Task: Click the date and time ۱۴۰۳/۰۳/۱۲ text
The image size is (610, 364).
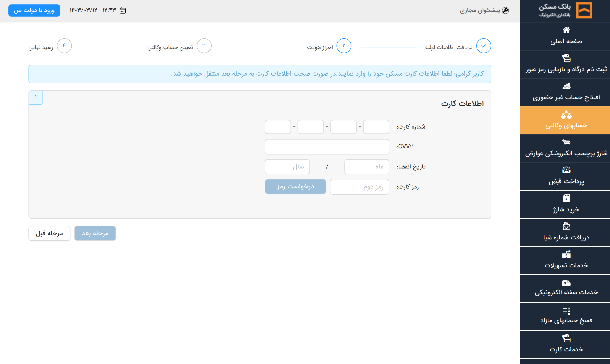Action: [93, 10]
